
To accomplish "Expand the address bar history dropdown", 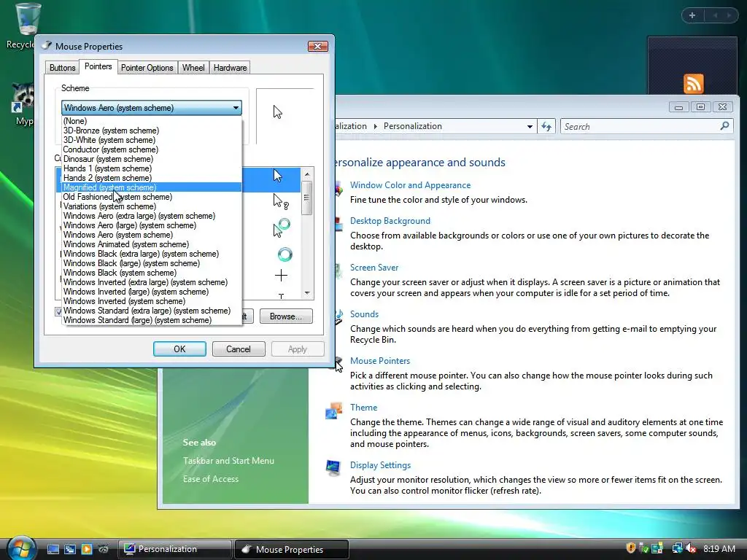I will (x=530, y=126).
